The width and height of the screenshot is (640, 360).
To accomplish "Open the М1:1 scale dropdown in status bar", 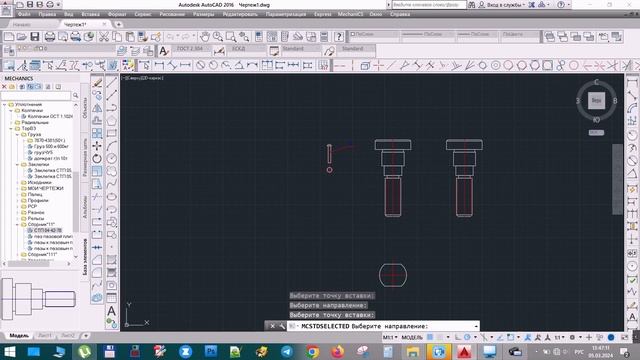I will (x=390, y=337).
